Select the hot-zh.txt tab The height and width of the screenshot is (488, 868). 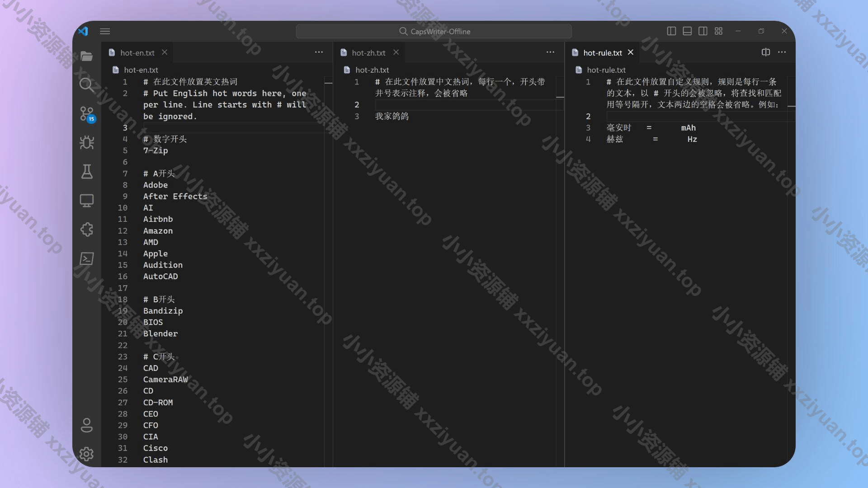(x=369, y=52)
